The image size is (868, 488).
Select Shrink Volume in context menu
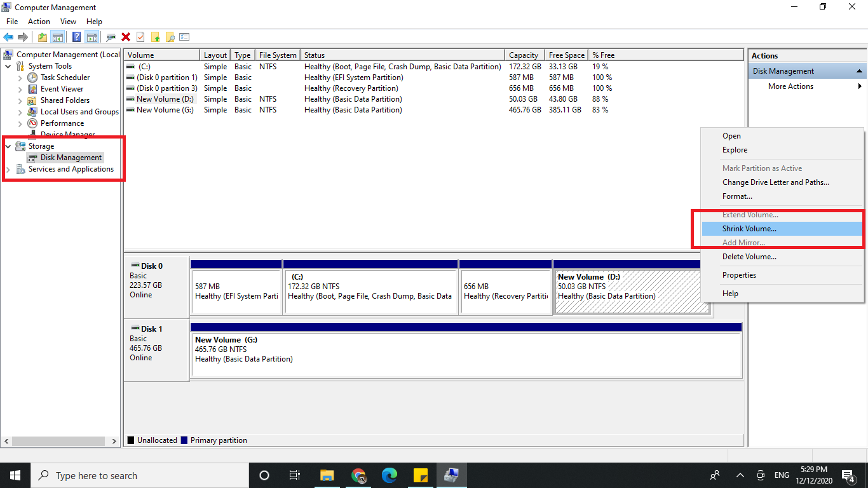click(x=782, y=229)
